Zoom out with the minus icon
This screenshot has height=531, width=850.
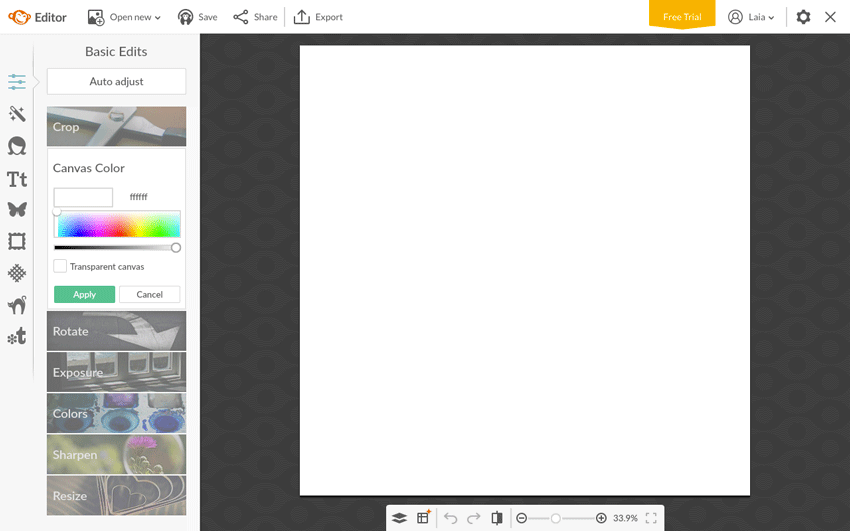pyautogui.click(x=521, y=518)
